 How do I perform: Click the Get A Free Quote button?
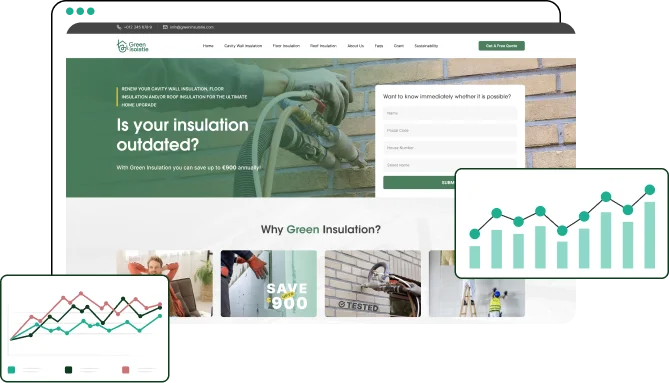point(501,46)
